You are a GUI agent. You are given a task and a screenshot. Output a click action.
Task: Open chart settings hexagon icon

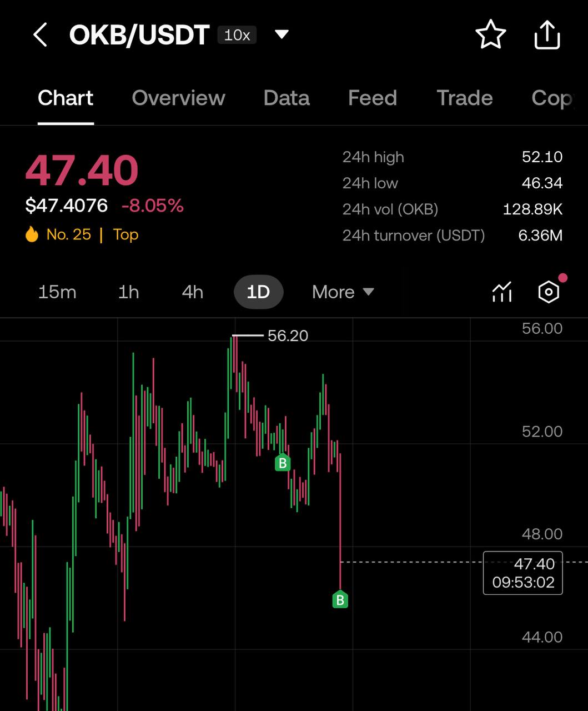[549, 292]
